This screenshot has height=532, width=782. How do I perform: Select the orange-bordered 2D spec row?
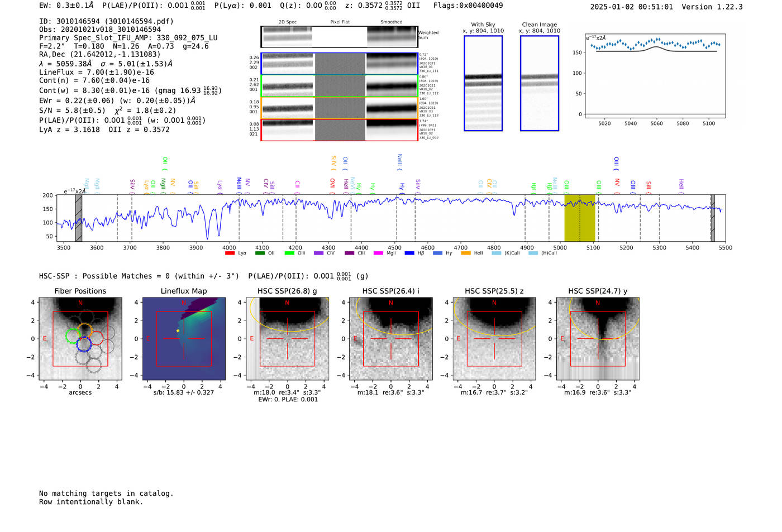click(339, 108)
